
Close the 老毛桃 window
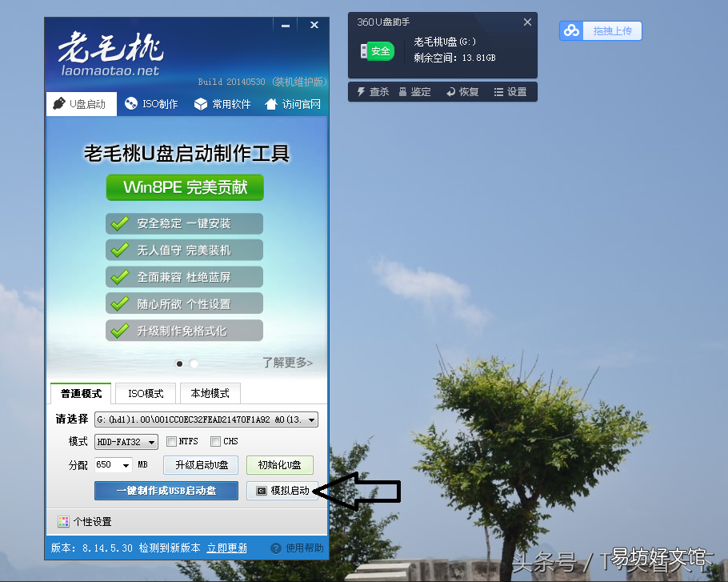(314, 25)
